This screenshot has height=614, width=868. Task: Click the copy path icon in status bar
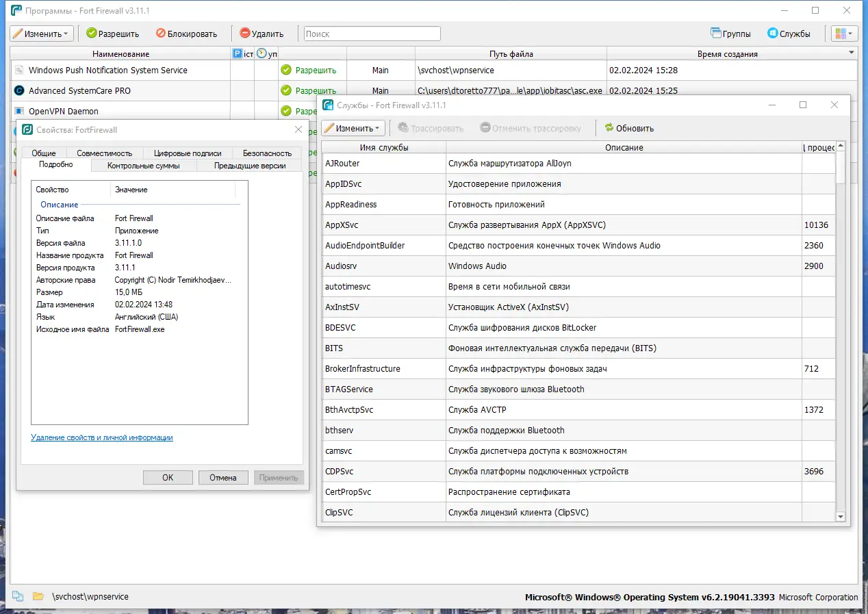(x=16, y=596)
